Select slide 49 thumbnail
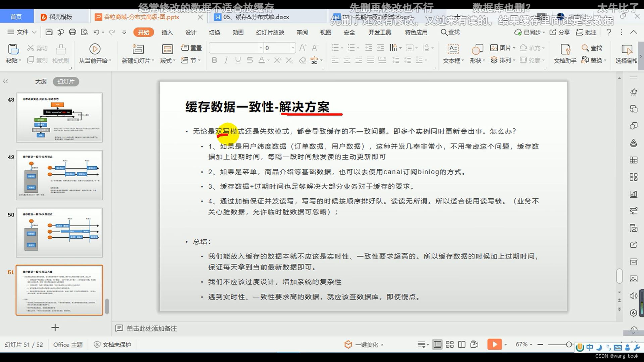The image size is (644, 362). (x=59, y=175)
